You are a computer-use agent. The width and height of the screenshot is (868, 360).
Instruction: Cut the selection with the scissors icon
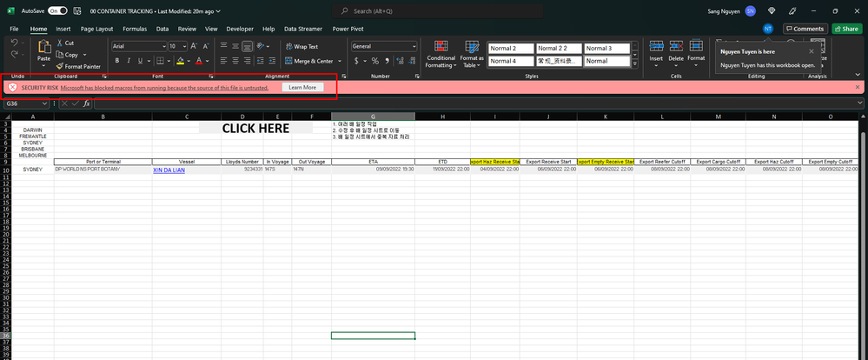[60, 43]
